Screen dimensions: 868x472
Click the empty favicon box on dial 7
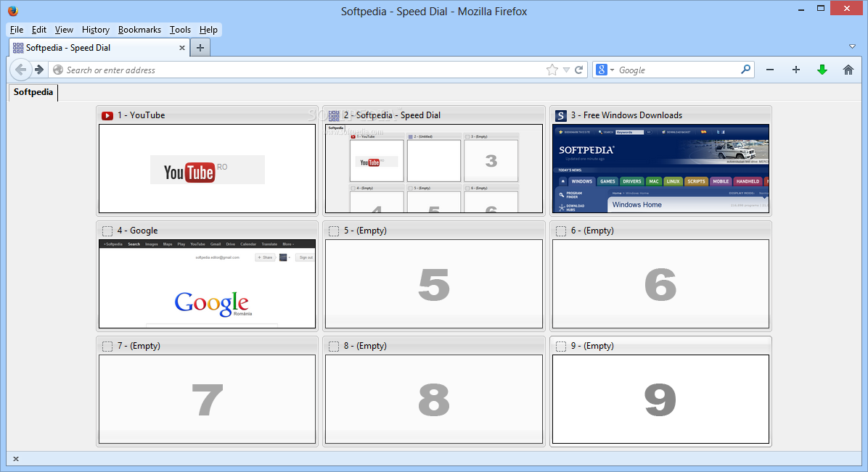coord(107,346)
